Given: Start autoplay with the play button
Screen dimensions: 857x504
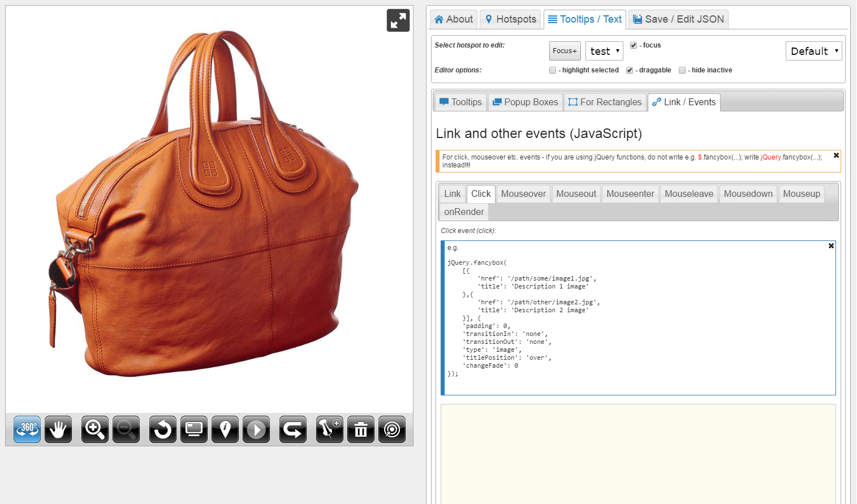Looking at the screenshot, I should [x=256, y=429].
